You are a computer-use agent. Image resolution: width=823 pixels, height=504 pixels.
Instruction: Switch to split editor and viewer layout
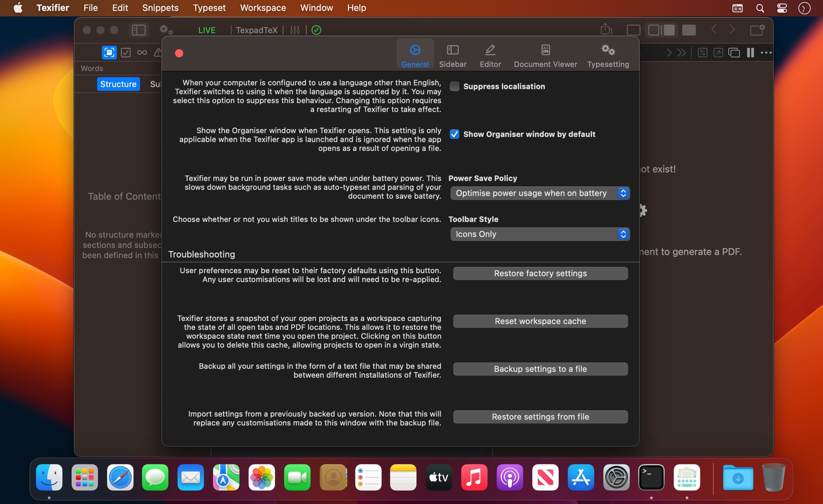[x=661, y=30]
